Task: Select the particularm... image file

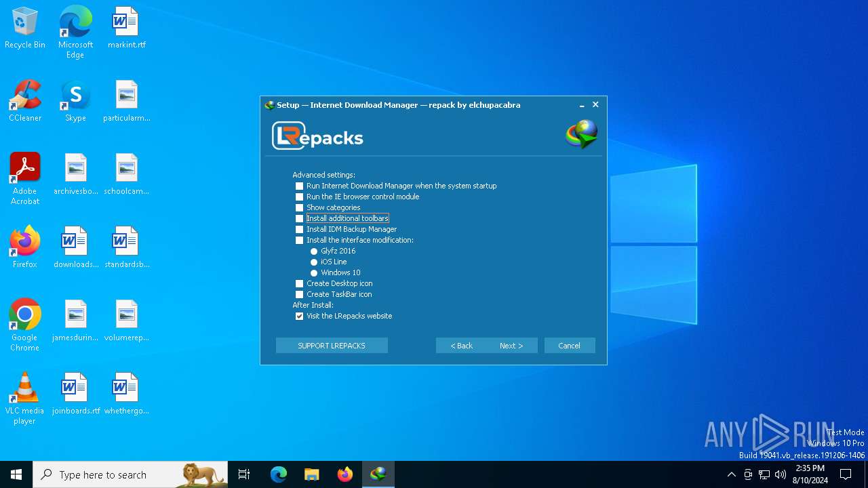Action: pos(126,102)
